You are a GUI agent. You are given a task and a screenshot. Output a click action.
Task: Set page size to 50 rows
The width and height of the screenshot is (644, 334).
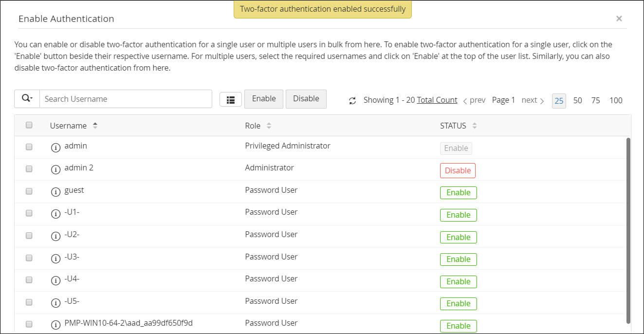coord(577,101)
